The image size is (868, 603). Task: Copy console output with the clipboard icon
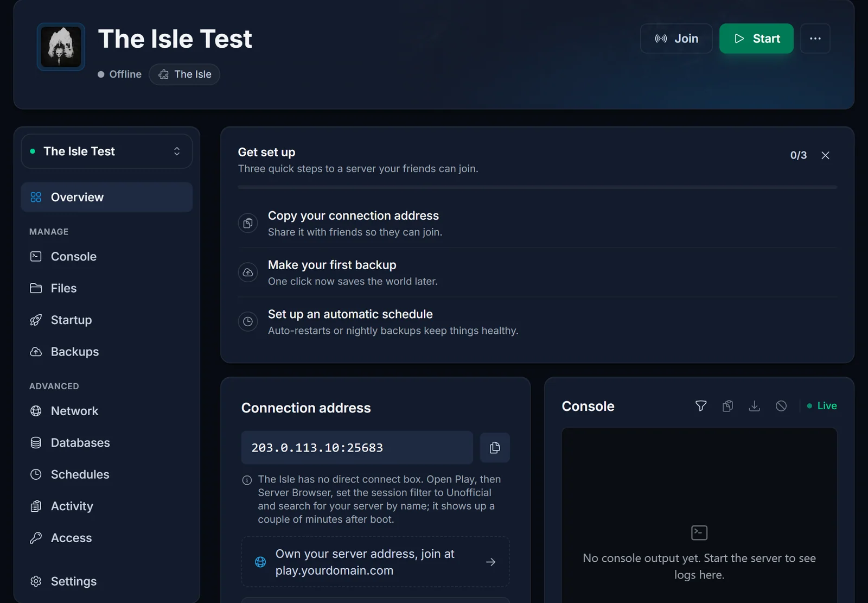tap(727, 406)
